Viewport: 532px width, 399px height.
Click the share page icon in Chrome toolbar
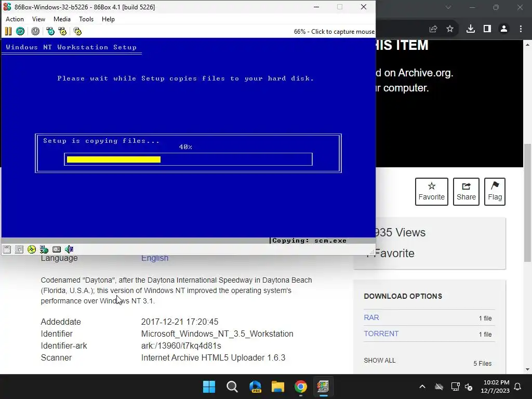click(433, 29)
